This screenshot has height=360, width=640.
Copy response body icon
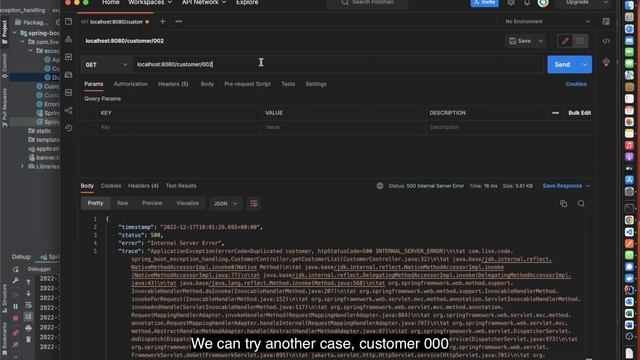click(x=564, y=203)
